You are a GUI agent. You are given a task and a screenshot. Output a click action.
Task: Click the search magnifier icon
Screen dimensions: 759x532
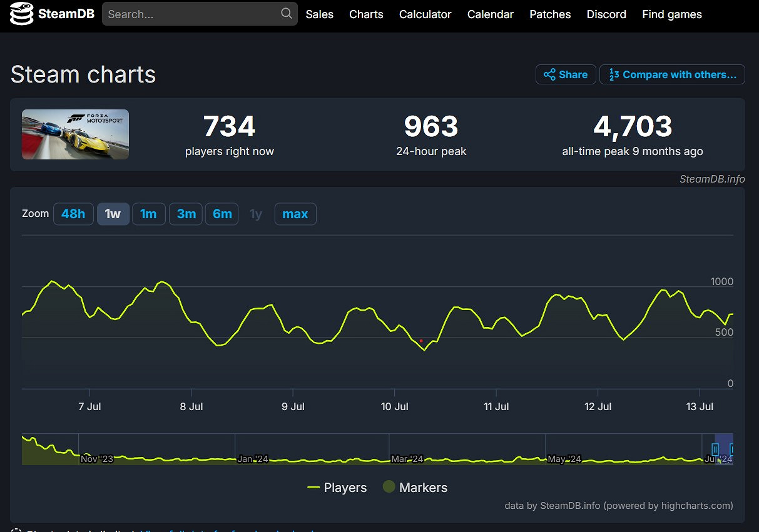tap(287, 14)
